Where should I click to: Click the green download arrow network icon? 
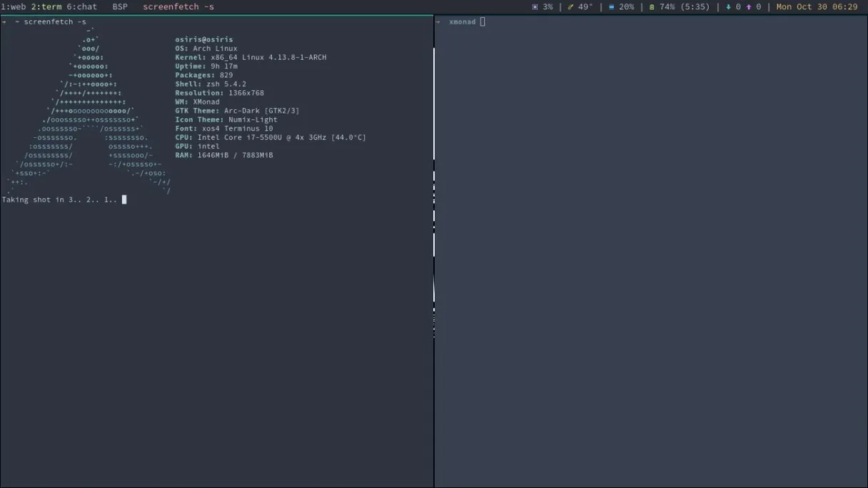[730, 6]
